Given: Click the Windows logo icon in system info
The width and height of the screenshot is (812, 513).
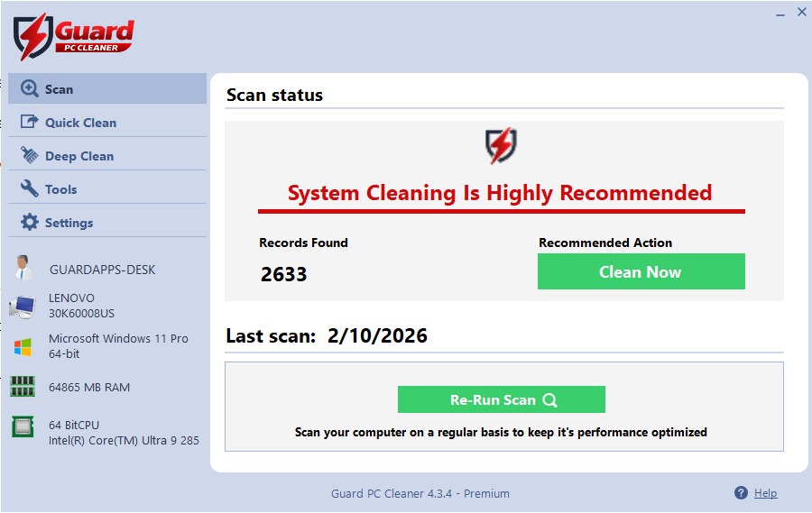Looking at the screenshot, I should pyautogui.click(x=23, y=346).
